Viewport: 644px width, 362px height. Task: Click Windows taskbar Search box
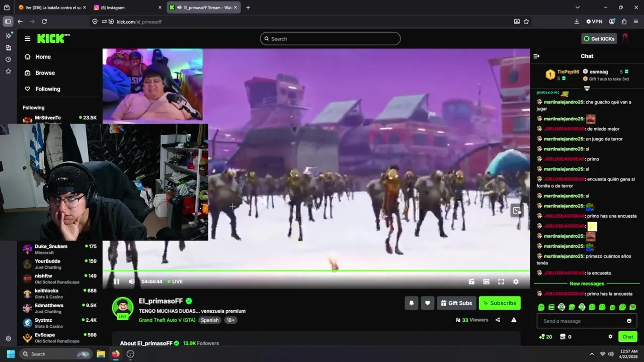point(55,354)
